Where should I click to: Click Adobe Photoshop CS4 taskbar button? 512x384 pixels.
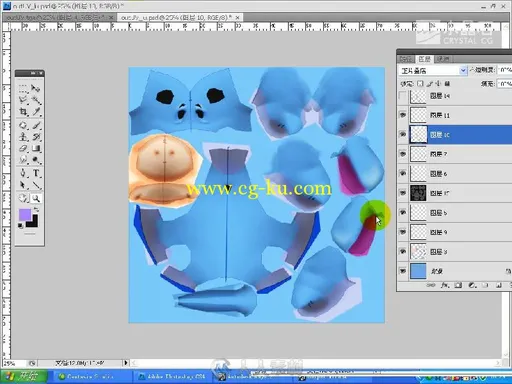173,377
